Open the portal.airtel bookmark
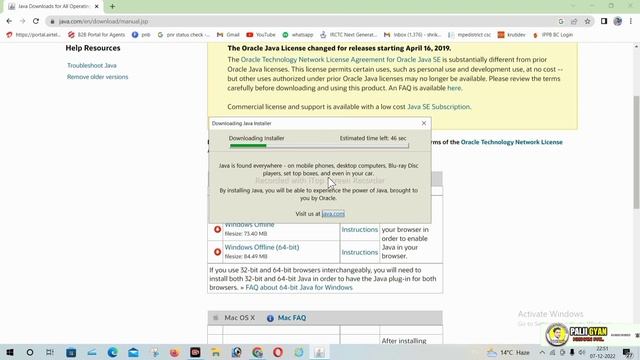Screen dimensions: 640x360 click(x=33, y=35)
